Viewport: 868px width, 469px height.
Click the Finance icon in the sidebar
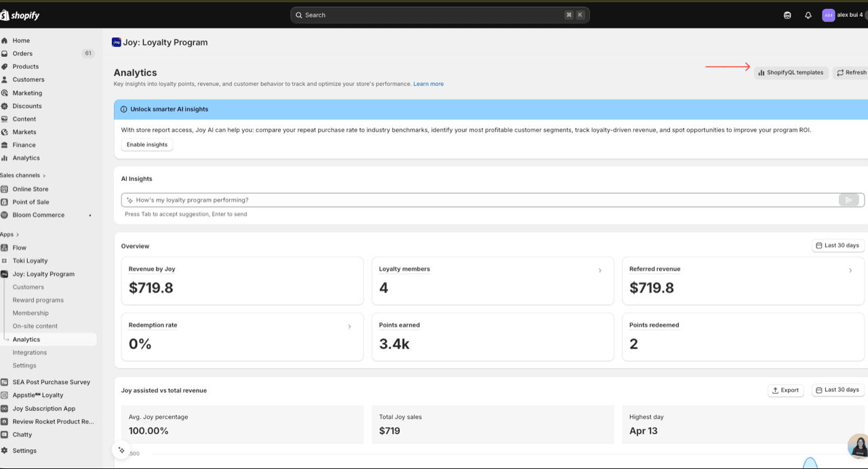point(5,144)
